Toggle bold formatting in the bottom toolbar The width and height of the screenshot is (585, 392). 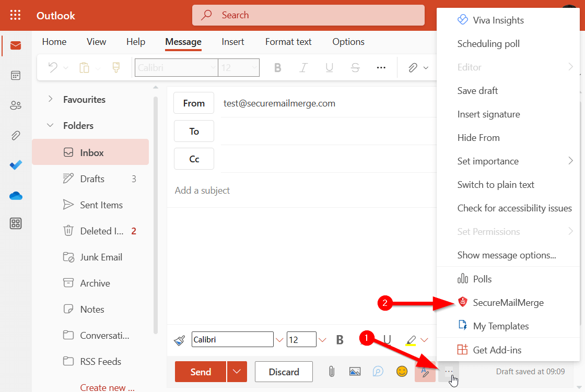coord(340,339)
